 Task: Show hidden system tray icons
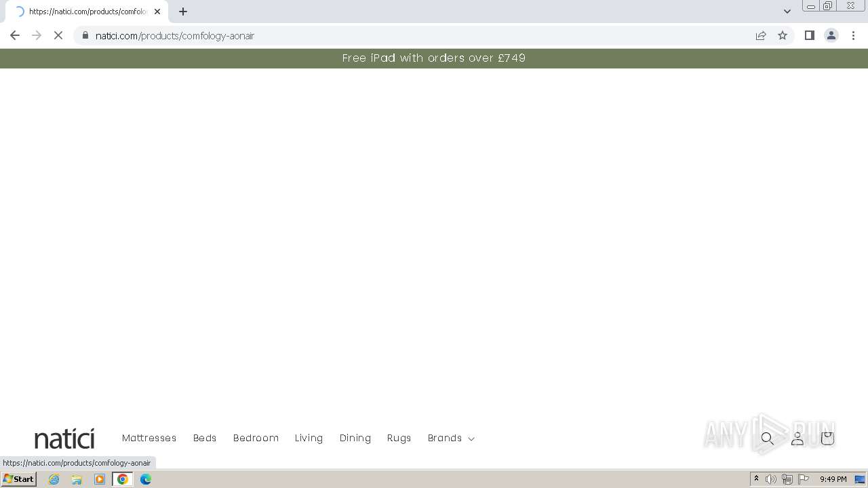(x=756, y=479)
